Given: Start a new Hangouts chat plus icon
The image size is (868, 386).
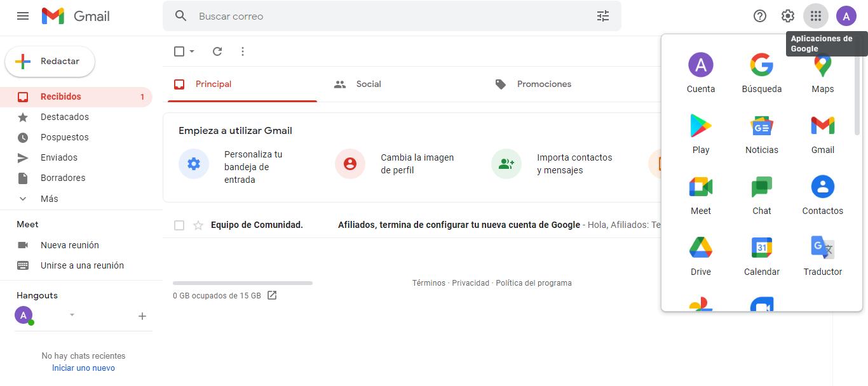Looking at the screenshot, I should tap(142, 316).
